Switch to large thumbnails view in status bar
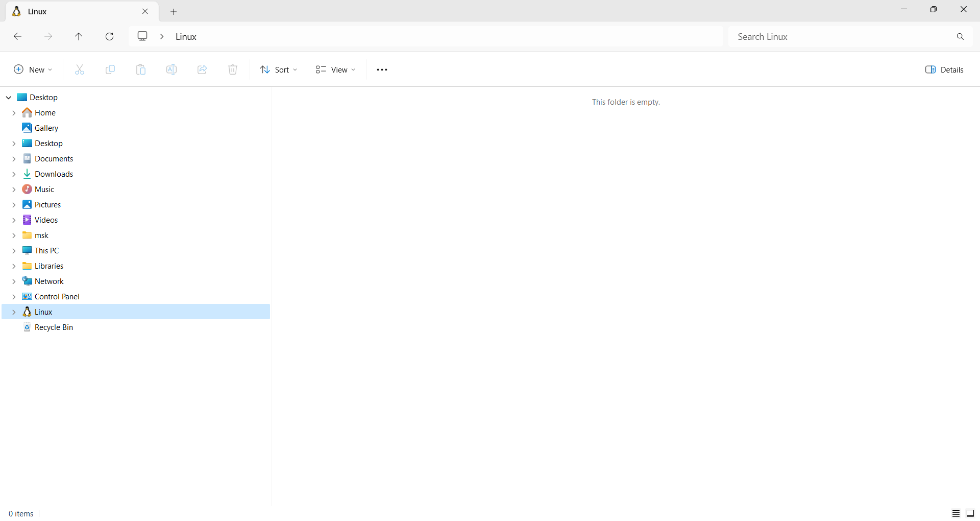Viewport: 980px width, 521px height. pyautogui.click(x=970, y=513)
